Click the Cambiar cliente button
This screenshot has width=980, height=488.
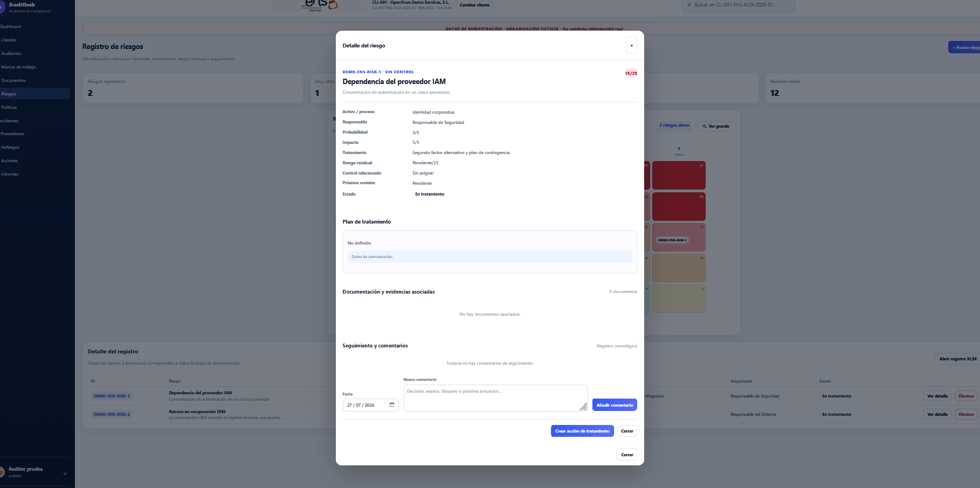474,5
